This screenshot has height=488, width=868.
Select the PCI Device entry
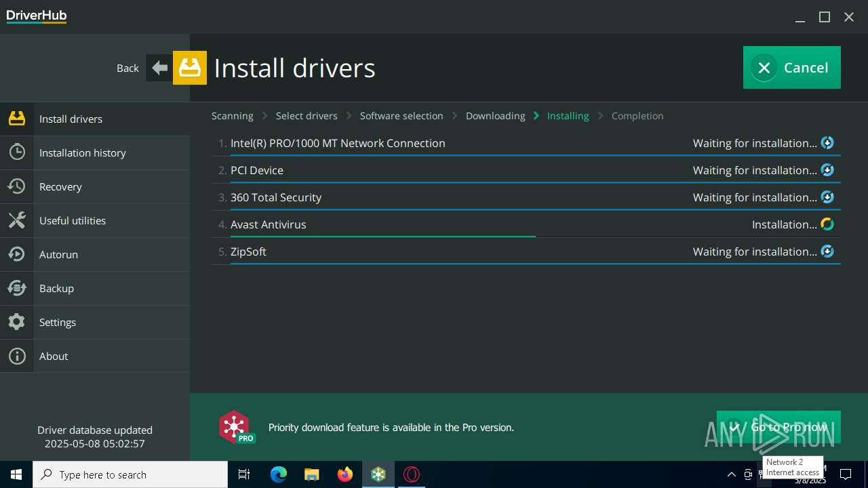pyautogui.click(x=526, y=170)
